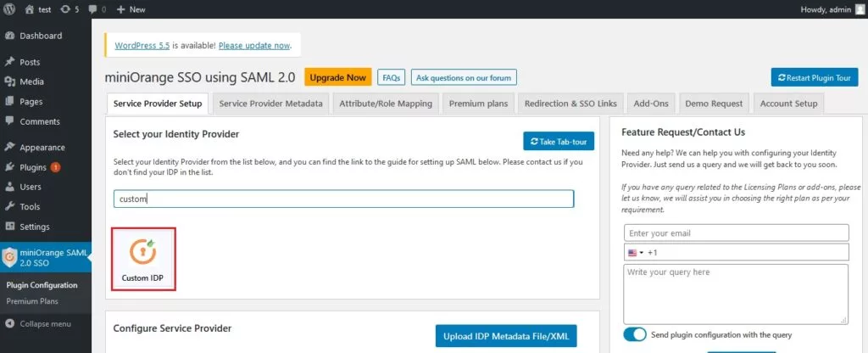868x353 pixels.
Task: Focus the Enter your email field
Action: coord(737,233)
